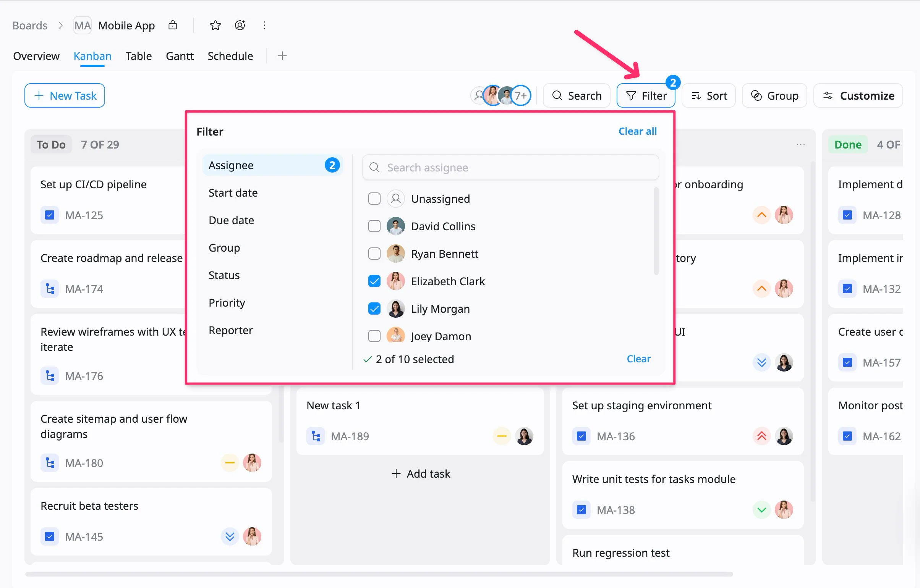Screen dimensions: 920x588
Task: Click Clear all in the Filter panel
Action: tap(638, 131)
